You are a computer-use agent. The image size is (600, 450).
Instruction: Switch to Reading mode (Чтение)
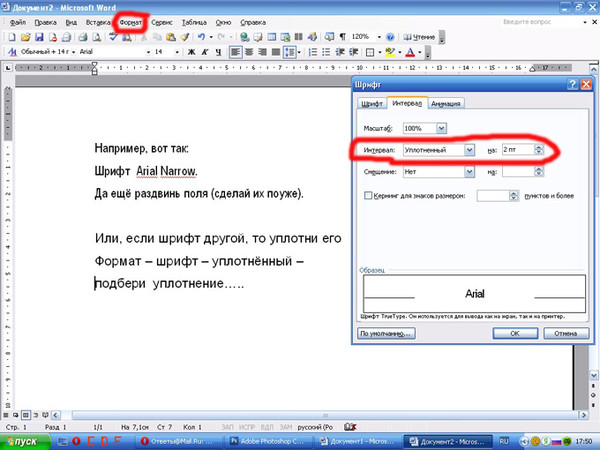coord(419,37)
